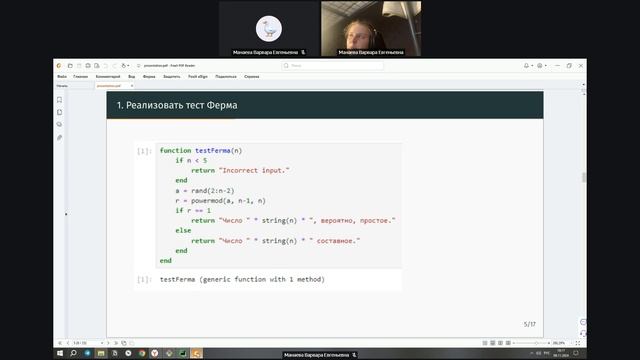Open the Поделиться ribbon tab

pos(226,77)
